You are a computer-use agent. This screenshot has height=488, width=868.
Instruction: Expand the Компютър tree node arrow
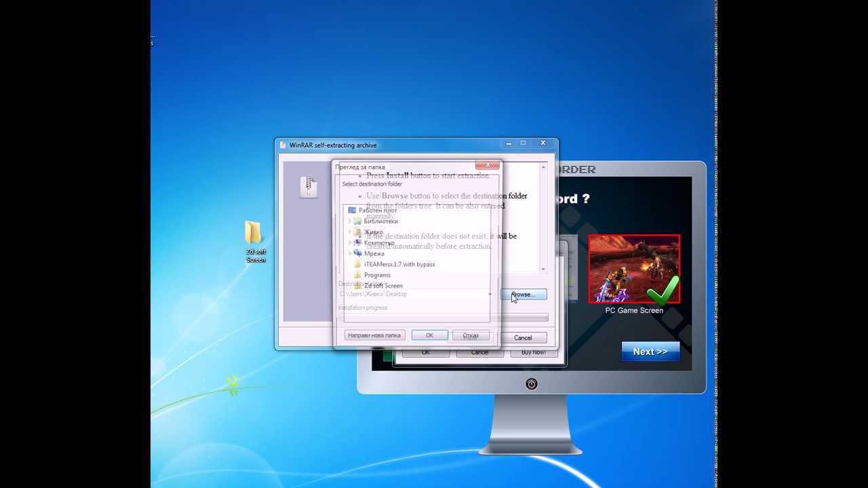point(350,243)
